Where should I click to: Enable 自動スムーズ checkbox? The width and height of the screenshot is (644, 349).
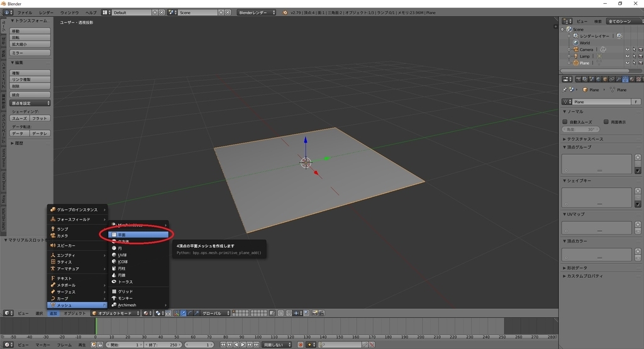point(565,121)
